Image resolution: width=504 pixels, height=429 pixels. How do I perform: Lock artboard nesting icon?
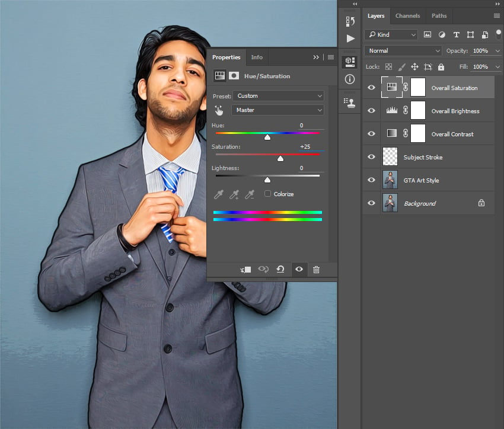point(428,67)
